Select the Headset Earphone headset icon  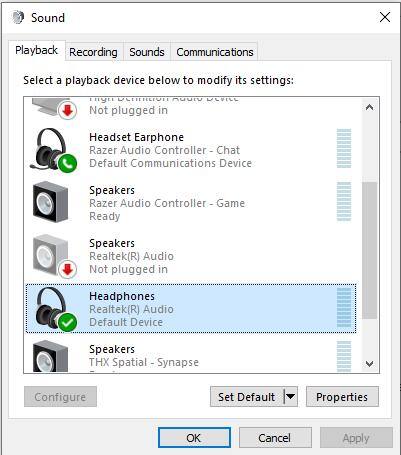(53, 150)
